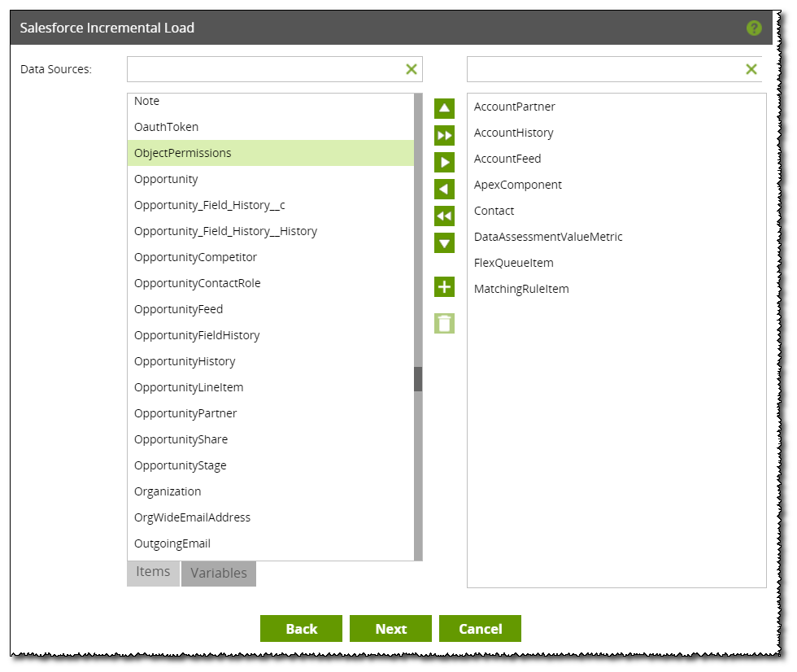This screenshot has width=797, height=672.
Task: Select MatchingRuleItem in the selected list
Action: click(616, 289)
